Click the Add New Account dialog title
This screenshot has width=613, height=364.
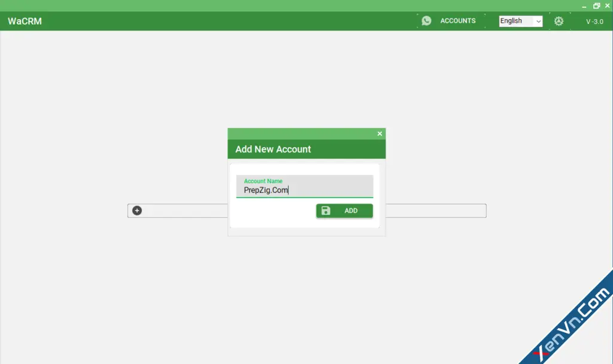pyautogui.click(x=273, y=149)
